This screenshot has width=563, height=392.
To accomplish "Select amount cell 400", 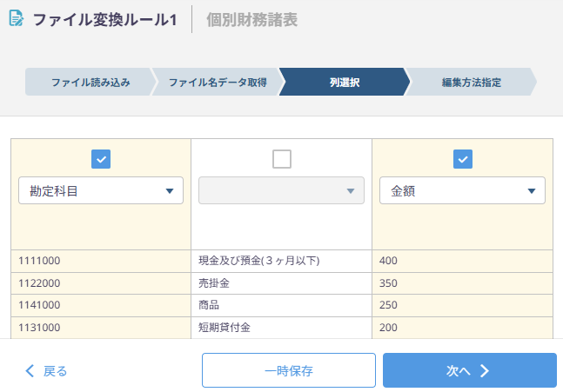I will (462, 261).
